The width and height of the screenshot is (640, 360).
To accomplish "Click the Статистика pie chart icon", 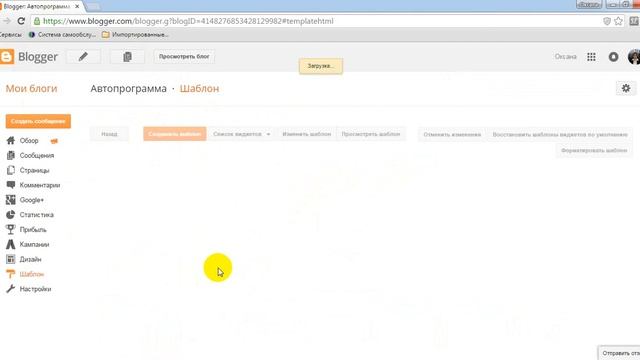I will [11, 215].
